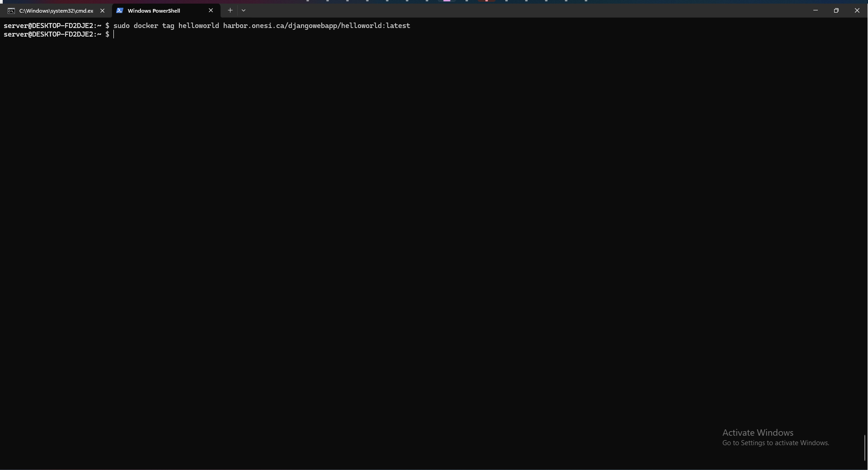Click the PowerShell tab icon
The height and width of the screenshot is (470, 868).
coord(120,10)
